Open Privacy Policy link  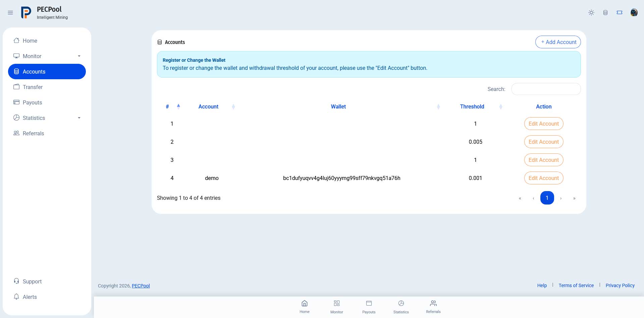click(x=620, y=285)
